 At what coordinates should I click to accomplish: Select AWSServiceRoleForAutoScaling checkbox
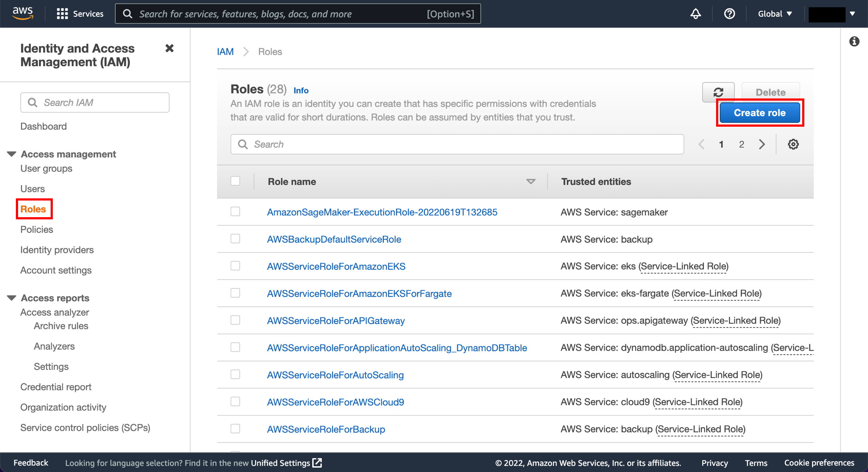[235, 374]
